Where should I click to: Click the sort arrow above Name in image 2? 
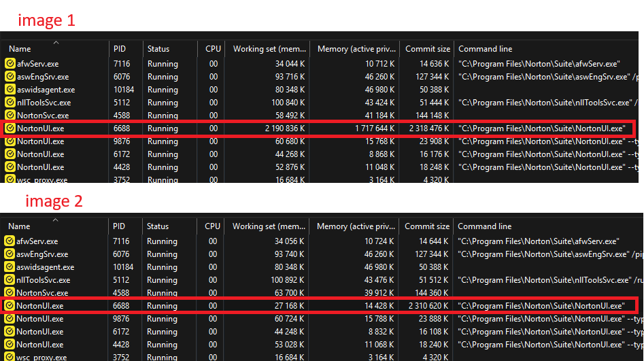[55, 220]
